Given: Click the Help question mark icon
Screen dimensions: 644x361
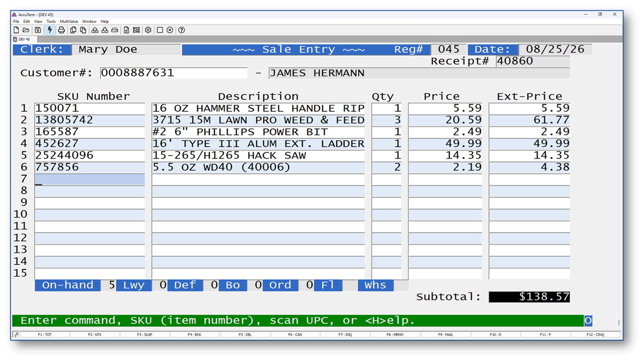Looking at the screenshot, I should point(181,30).
